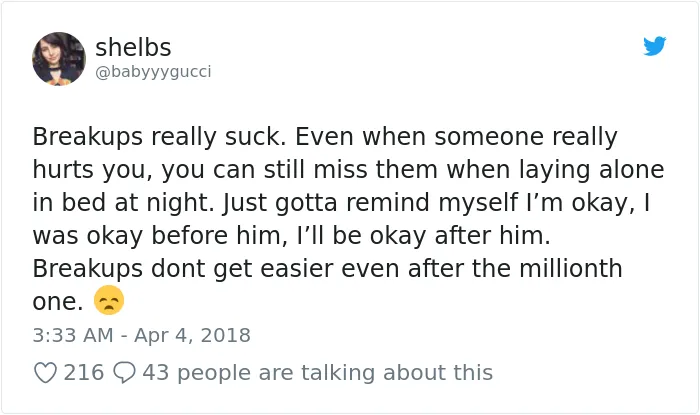Click the word 'millionth' in the tweet
Image resolution: width=700 pixels, height=415 pixels.
[x=571, y=269]
